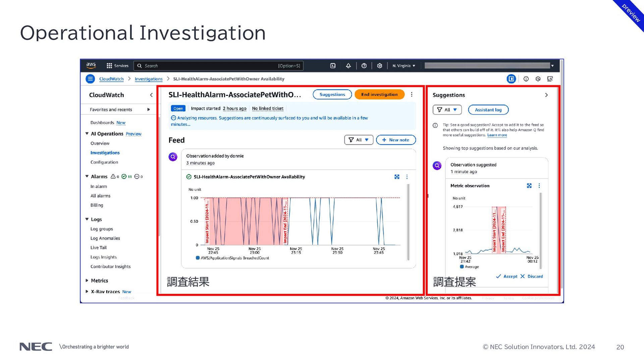Click End investigation
Image resolution: width=644 pixels, height=362 pixels.
[x=379, y=95]
